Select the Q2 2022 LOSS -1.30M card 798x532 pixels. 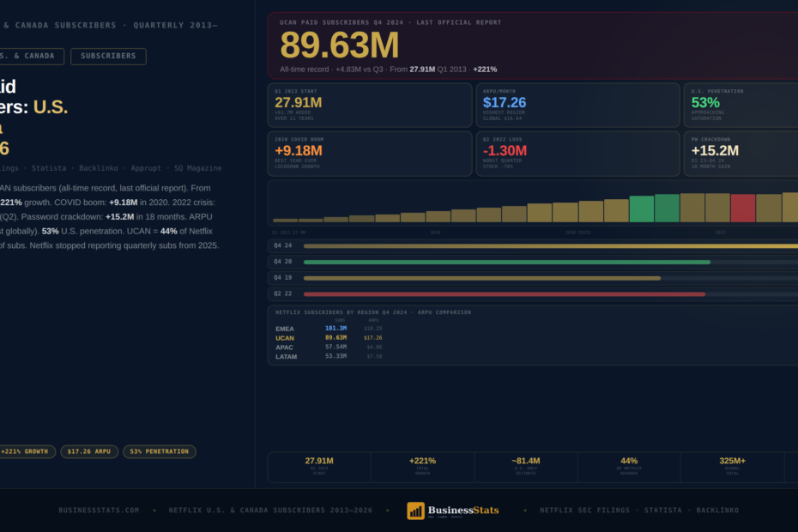pyautogui.click(x=577, y=154)
